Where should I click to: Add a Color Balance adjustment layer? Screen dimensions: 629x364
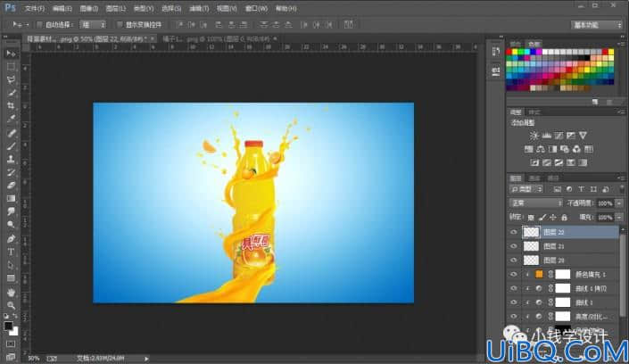541,149
